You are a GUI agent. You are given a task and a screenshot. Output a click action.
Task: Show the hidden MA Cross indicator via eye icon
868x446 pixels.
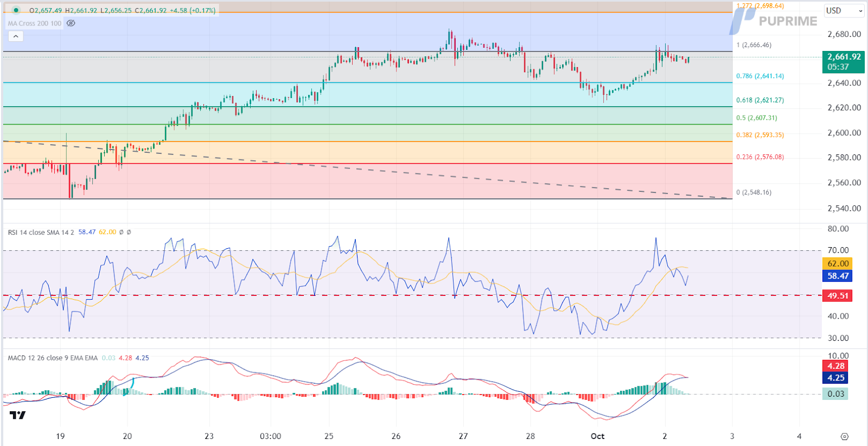[71, 23]
